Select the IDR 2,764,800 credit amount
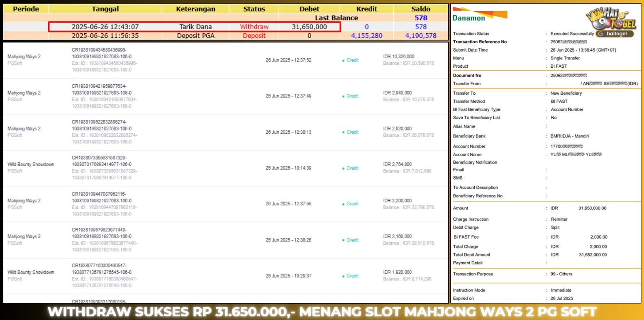Viewport: 644px width, 320px height. tap(398, 164)
